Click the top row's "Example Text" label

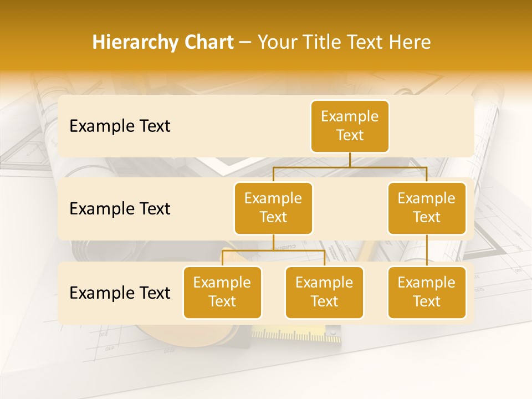click(x=120, y=126)
